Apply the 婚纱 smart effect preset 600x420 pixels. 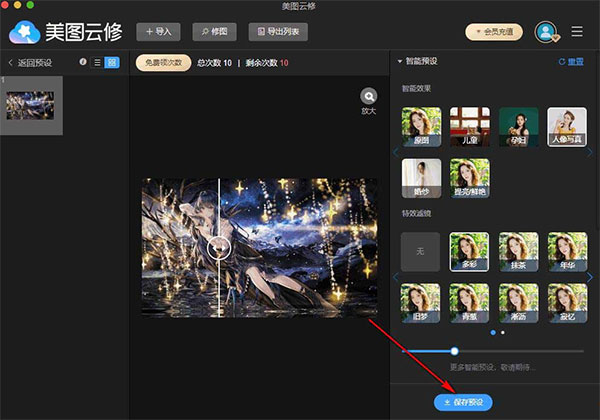pos(420,178)
